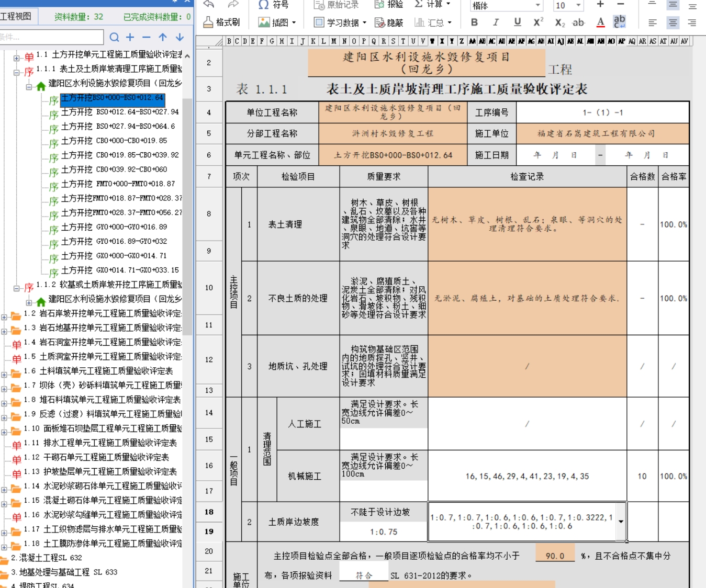This screenshot has width=706, height=588.
Task: Open the font size 10 dropdown
Action: click(x=579, y=5)
